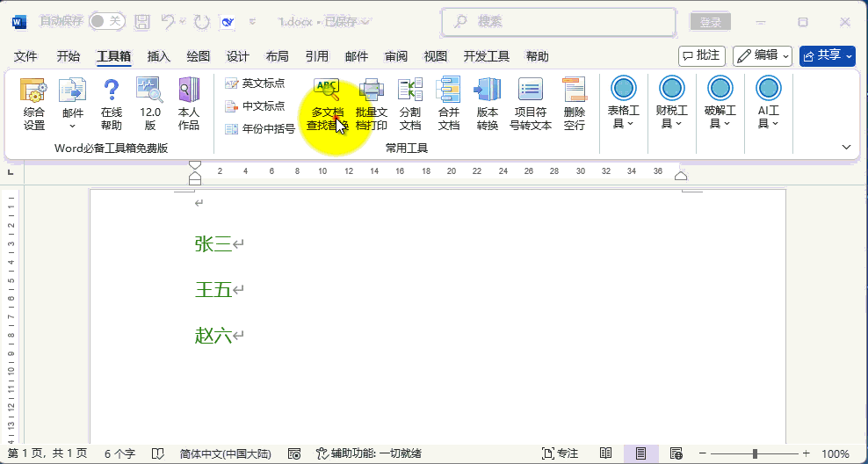
Task: Click the 批注 comments button
Action: tap(701, 55)
